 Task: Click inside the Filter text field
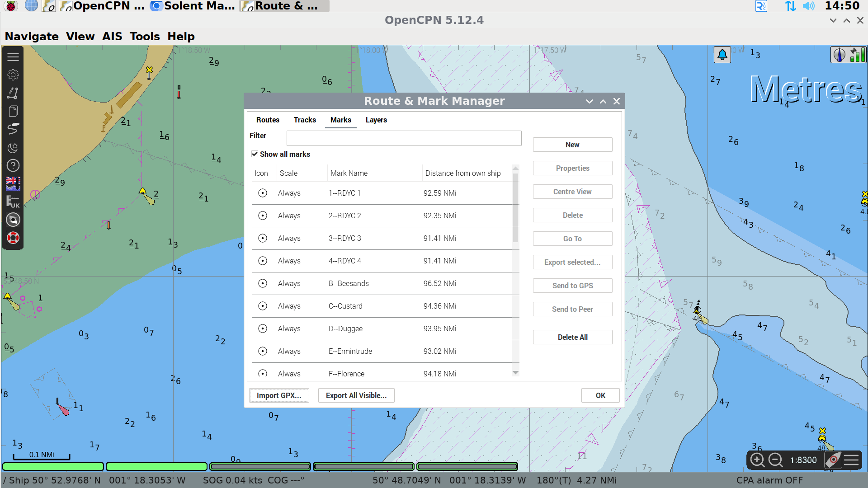tap(404, 138)
